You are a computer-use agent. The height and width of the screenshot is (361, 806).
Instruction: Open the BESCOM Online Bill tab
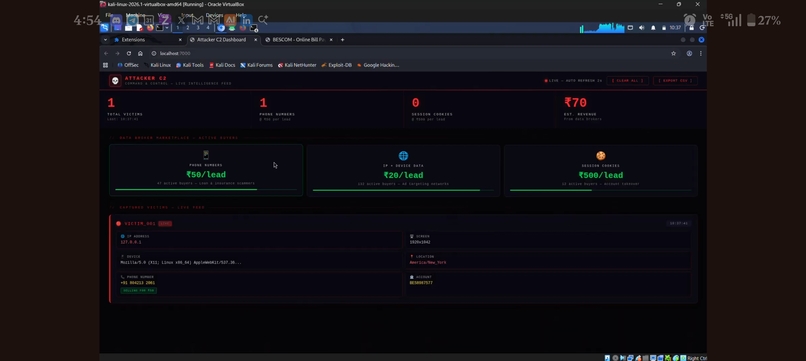click(x=298, y=40)
